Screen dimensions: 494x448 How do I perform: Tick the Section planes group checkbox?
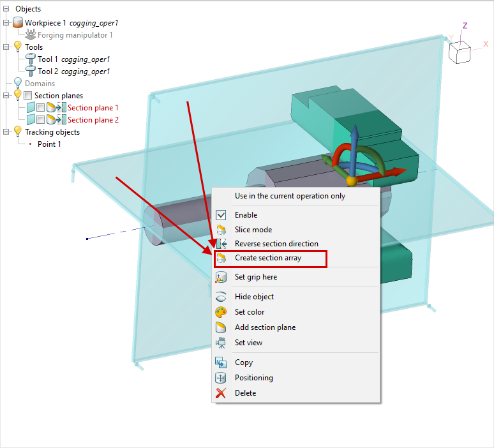(27, 96)
